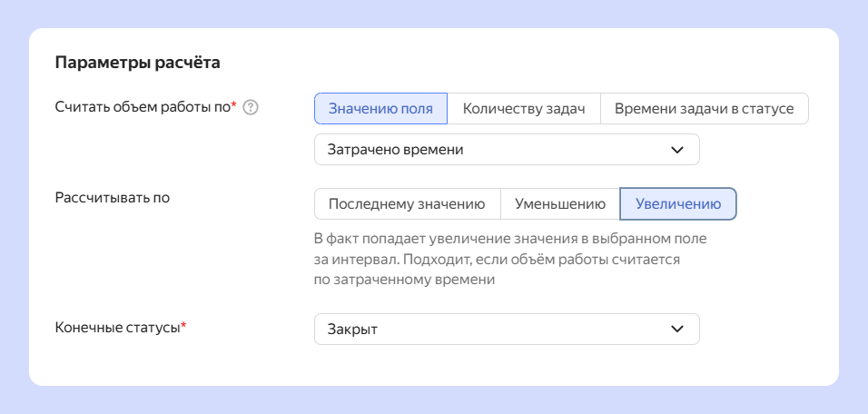The width and height of the screenshot is (868, 414).
Task: Click the chevron in the "Затрачено времени" dropdown
Action: point(676,150)
